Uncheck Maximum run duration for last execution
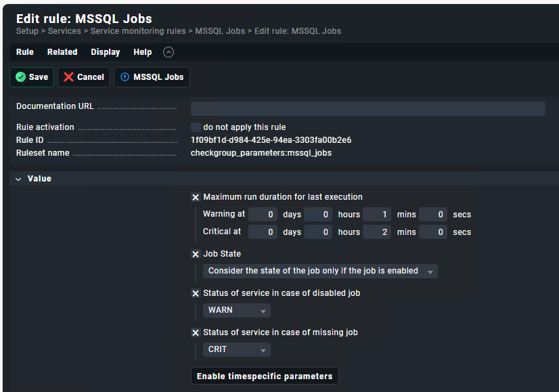 pos(196,197)
